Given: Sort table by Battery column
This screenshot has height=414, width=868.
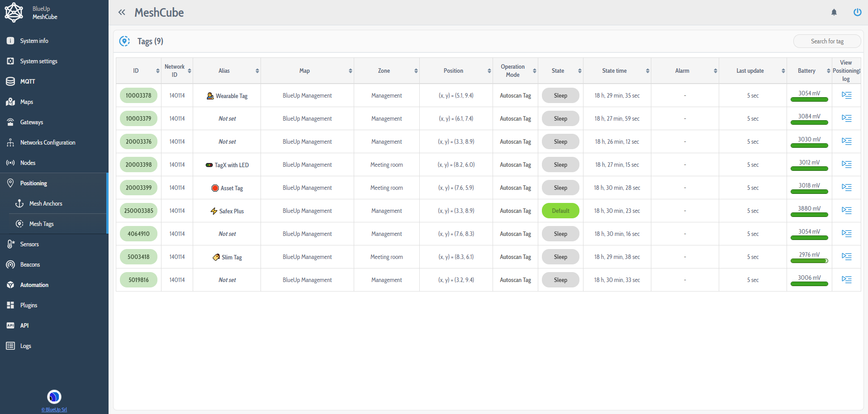Looking at the screenshot, I should [x=828, y=71].
